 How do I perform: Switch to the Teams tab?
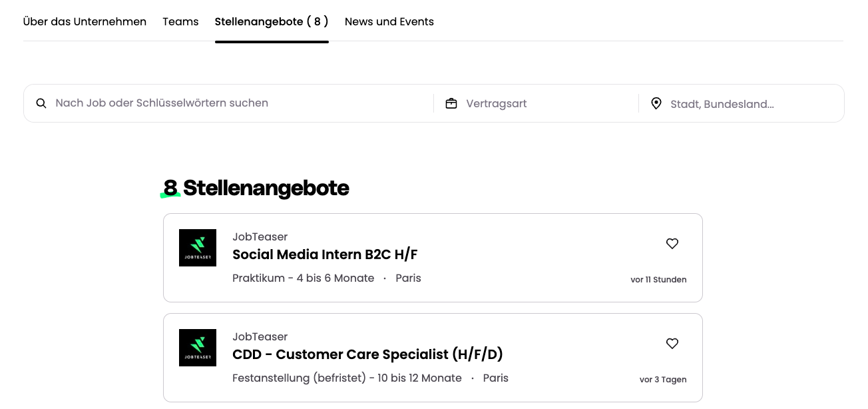(x=180, y=21)
